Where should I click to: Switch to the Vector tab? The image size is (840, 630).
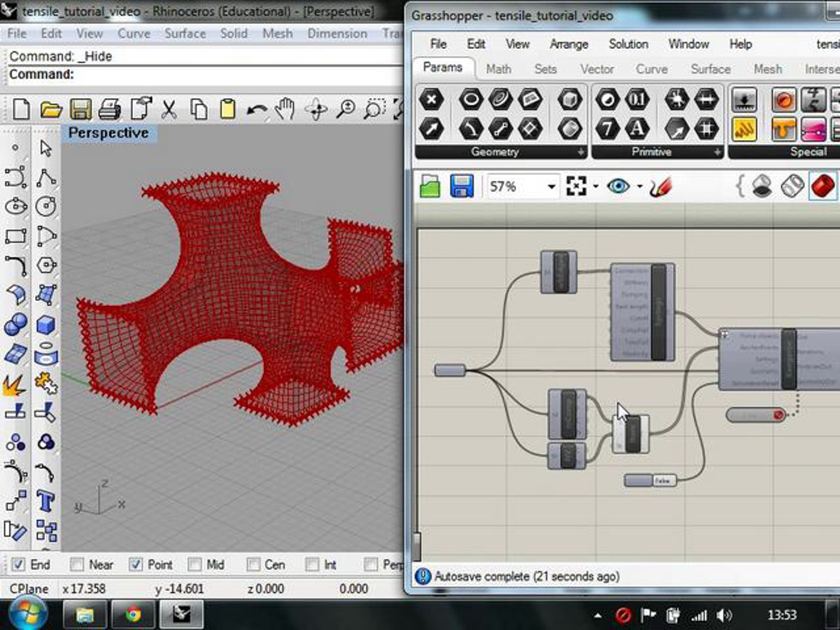(x=597, y=69)
